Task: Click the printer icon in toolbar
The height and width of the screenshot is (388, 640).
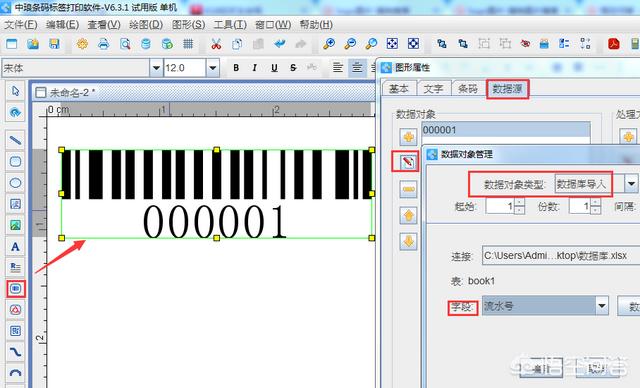Action: click(104, 44)
